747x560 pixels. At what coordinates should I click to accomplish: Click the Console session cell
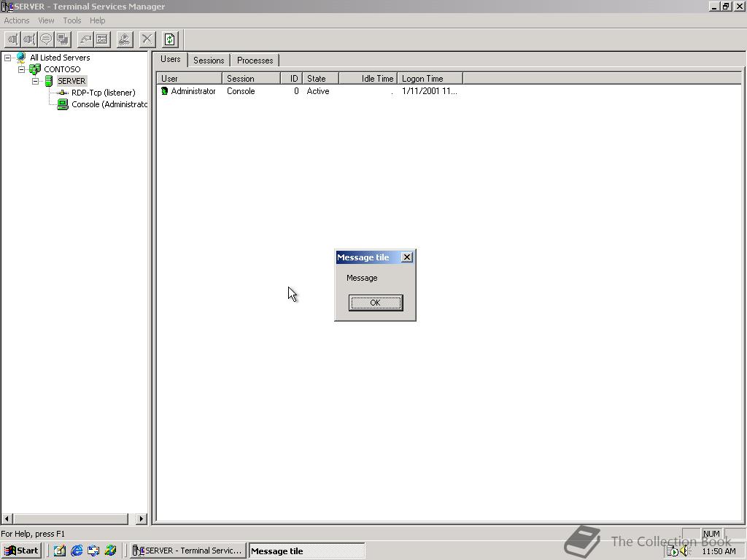point(241,91)
